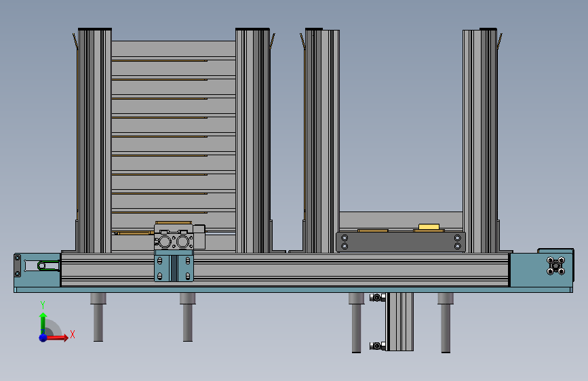Viewport: 588px width, 381px height.
Task: Click the blue Z axis ball of triad
Action: pos(43,338)
